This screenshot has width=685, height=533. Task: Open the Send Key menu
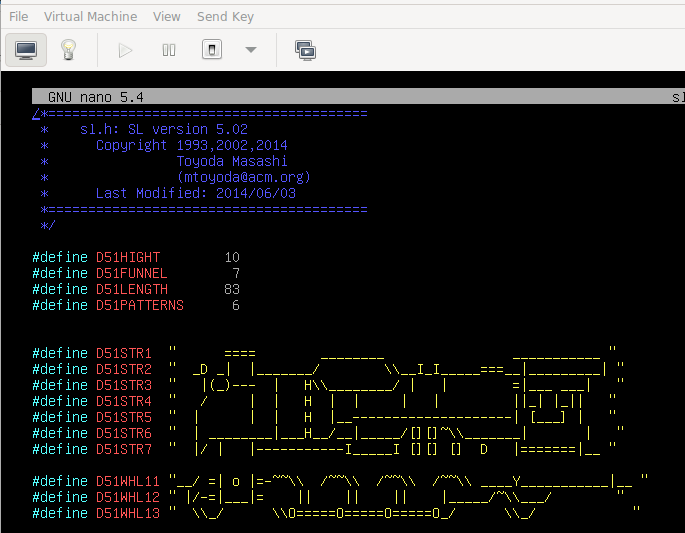225,16
